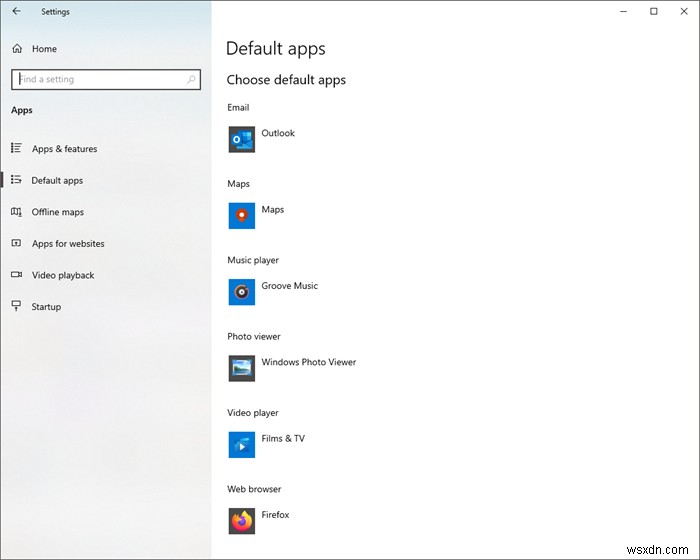The image size is (700, 560).
Task: Click the Outlook app icon
Action: 242,139
